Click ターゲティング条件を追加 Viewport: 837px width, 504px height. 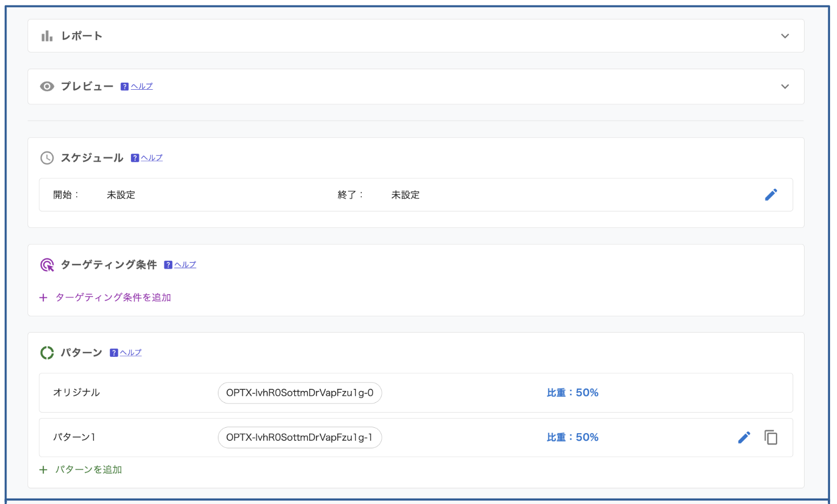[112, 297]
